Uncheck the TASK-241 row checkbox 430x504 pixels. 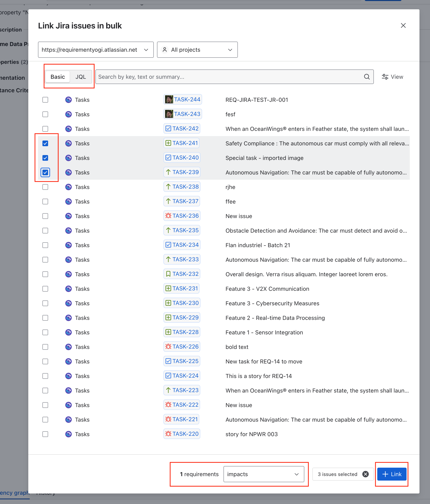(x=45, y=144)
